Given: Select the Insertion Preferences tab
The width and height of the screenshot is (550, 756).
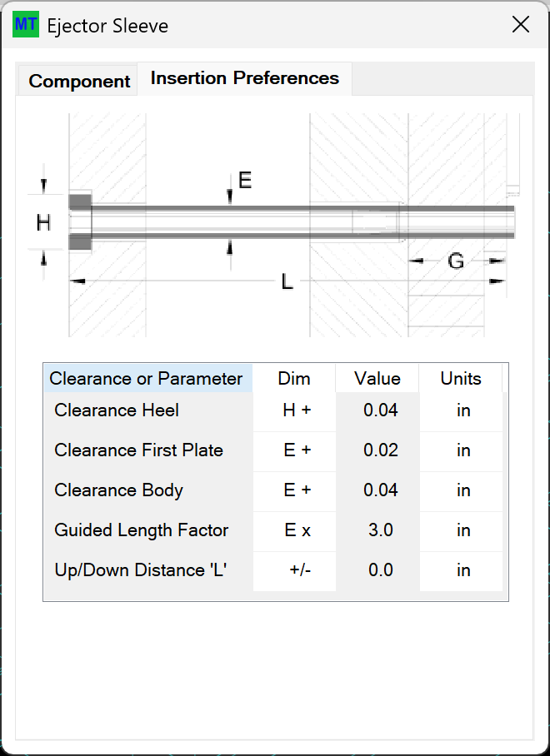Looking at the screenshot, I should (x=245, y=78).
